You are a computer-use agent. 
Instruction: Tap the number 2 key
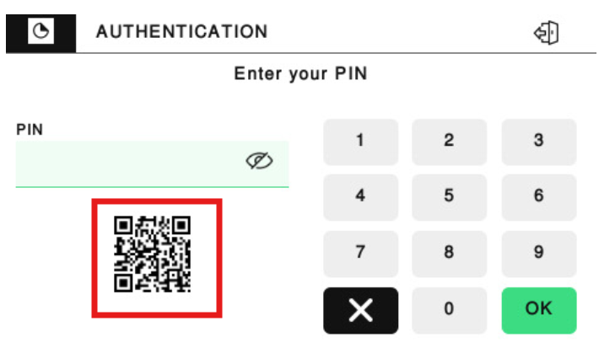(449, 142)
